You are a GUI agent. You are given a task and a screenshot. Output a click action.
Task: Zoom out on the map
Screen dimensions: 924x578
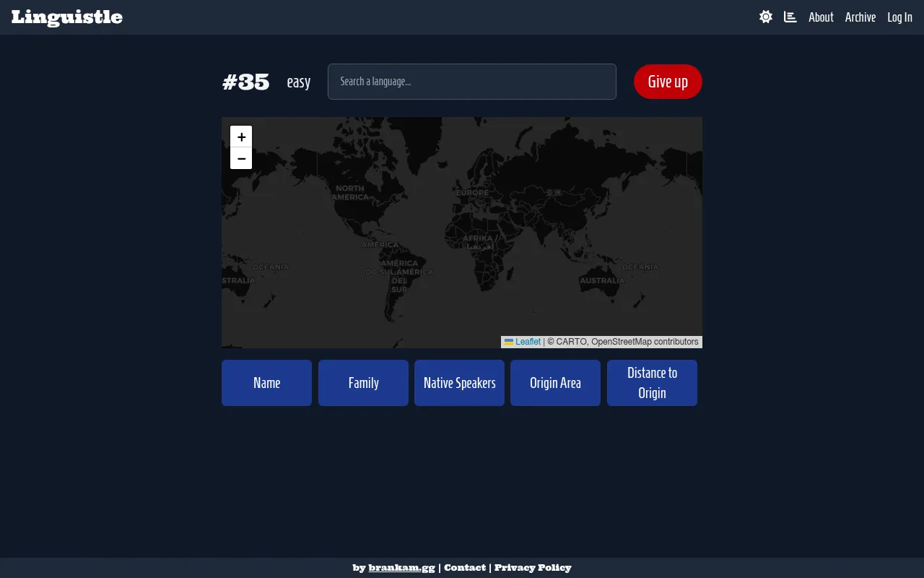coord(241,158)
